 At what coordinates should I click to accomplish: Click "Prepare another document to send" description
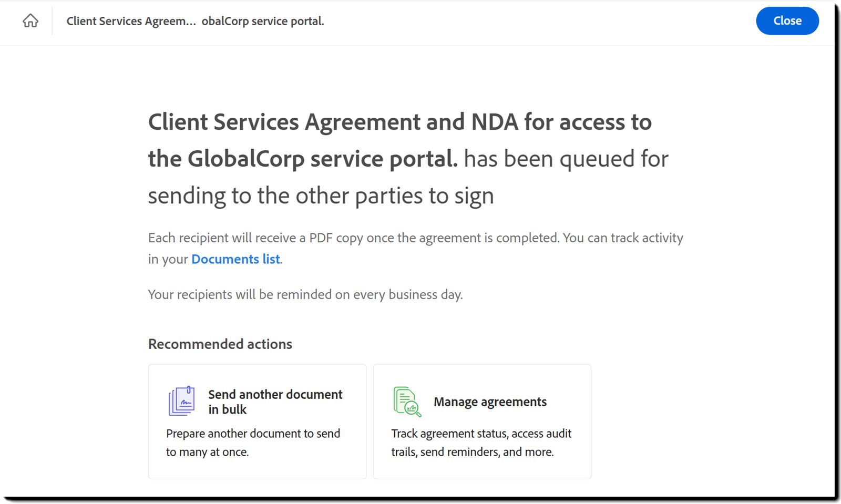tap(253, 434)
